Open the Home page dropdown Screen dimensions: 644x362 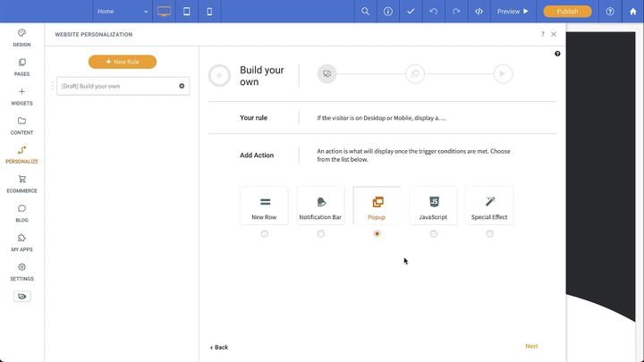click(x=123, y=12)
